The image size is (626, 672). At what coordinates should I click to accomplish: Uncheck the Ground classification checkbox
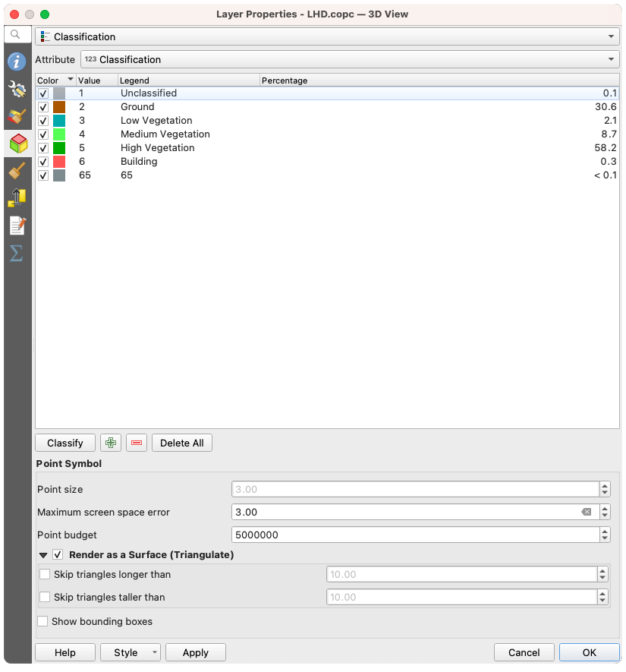pyautogui.click(x=43, y=107)
